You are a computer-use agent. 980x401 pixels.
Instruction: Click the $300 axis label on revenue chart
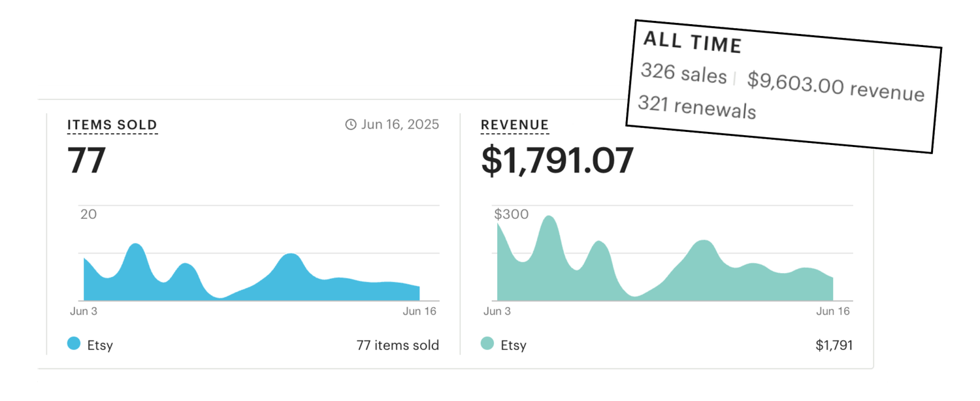(511, 214)
